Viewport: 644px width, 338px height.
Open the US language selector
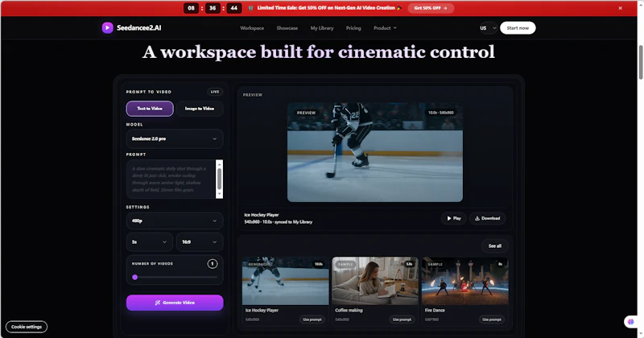pyautogui.click(x=488, y=28)
